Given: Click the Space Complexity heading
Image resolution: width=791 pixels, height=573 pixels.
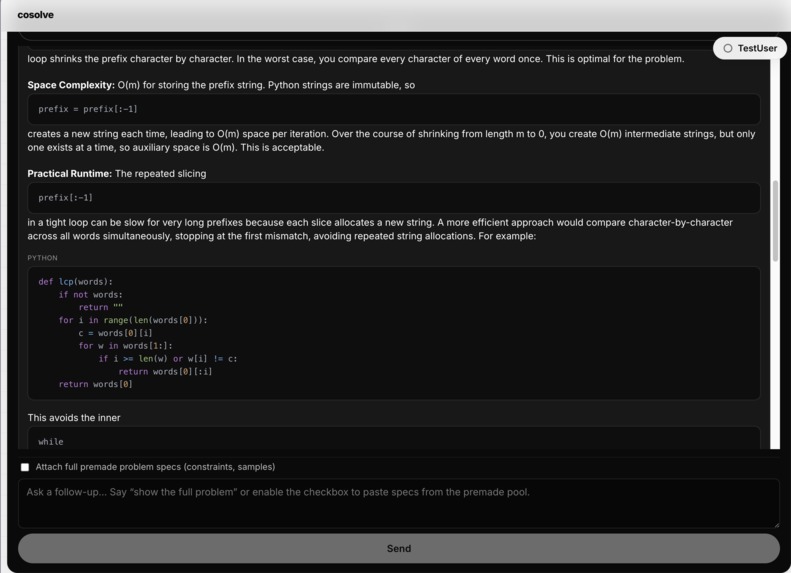Looking at the screenshot, I should pyautogui.click(x=71, y=85).
